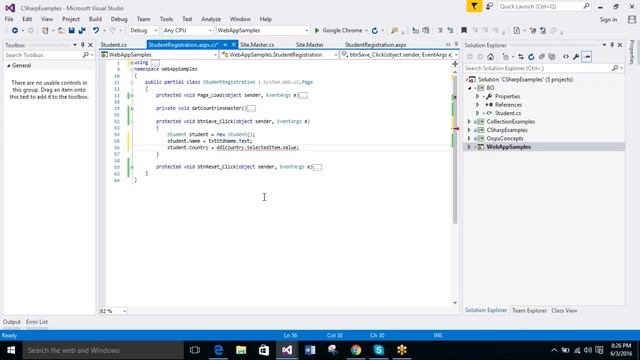Open the Analyze menu
The image size is (640, 360).
coord(211,19)
